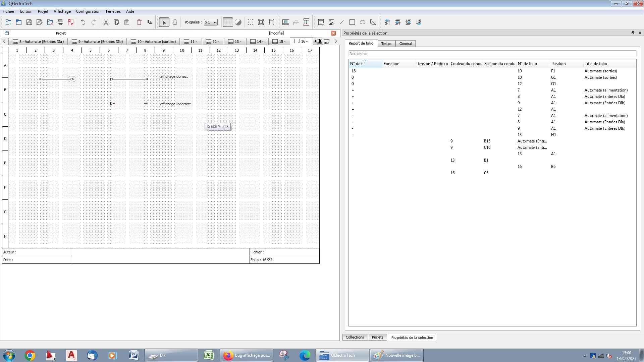Click the cut scissors icon

(106, 22)
